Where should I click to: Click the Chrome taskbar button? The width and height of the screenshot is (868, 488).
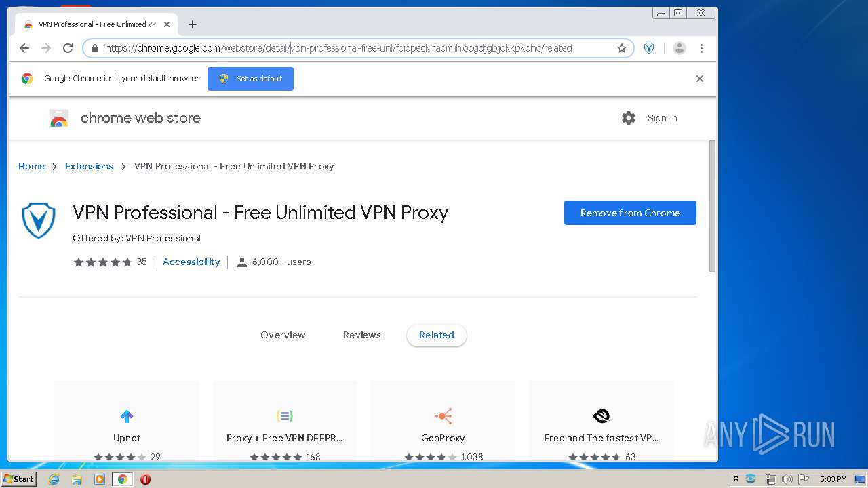(123, 479)
